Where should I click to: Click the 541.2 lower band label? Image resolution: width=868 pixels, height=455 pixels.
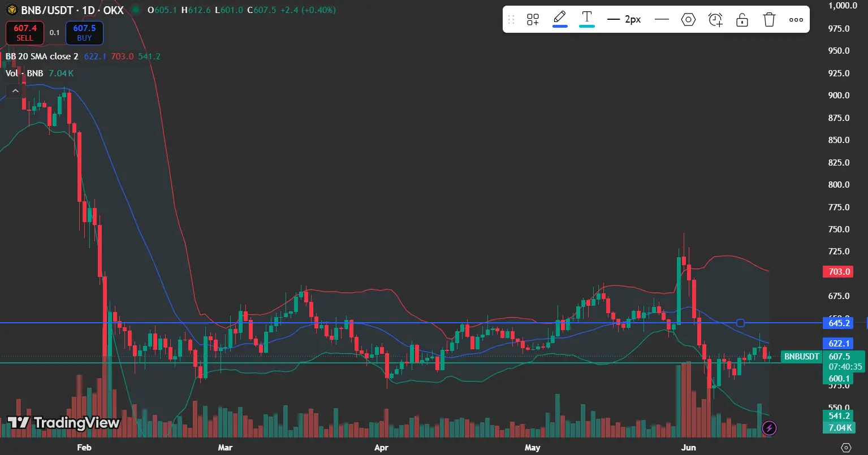pos(837,416)
